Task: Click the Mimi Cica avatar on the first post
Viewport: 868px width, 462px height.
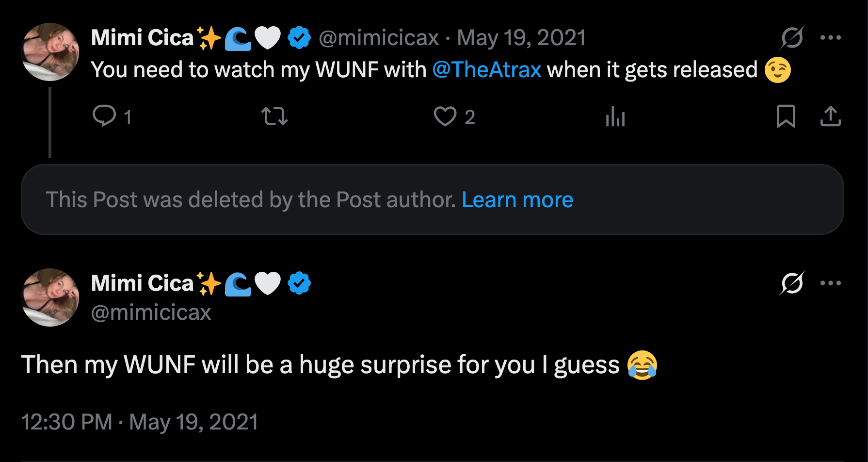Action: pos(50,52)
